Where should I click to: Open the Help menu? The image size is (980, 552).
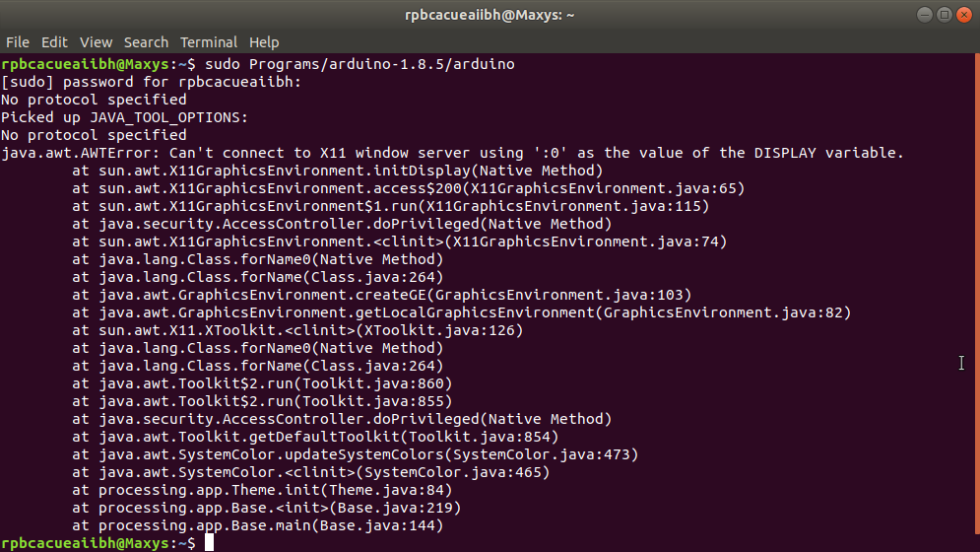[x=264, y=42]
